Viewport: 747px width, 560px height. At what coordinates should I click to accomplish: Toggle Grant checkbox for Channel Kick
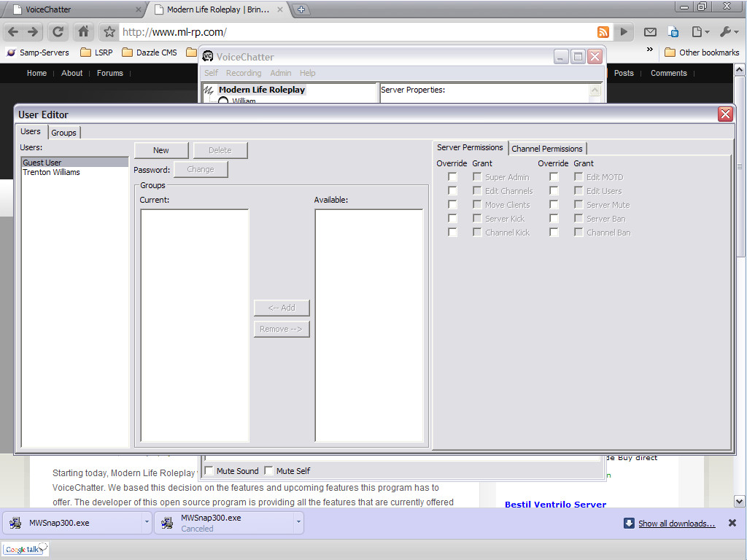tap(477, 232)
